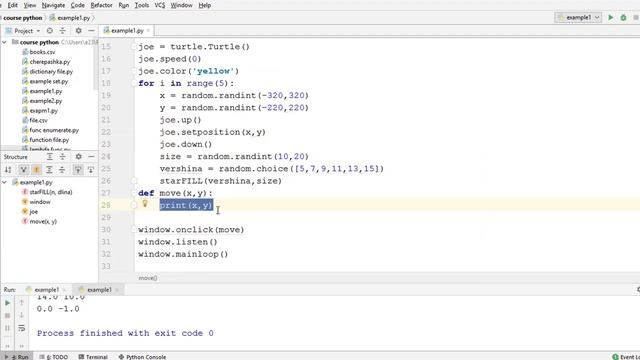The height and width of the screenshot is (360, 640).
Task: Open the View menu
Action: (x=30, y=5)
